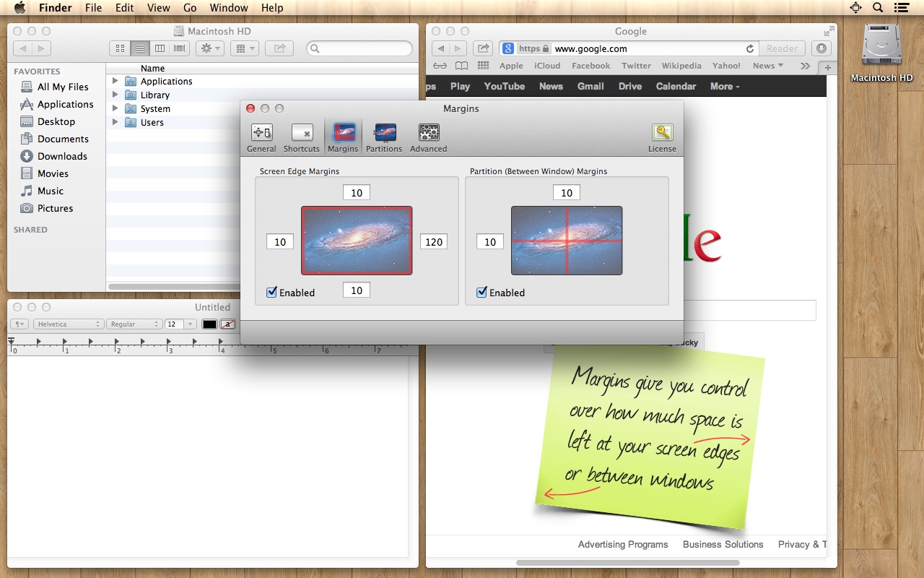
Task: Disable Screen Edge Margins Enabled checkbox
Action: click(x=272, y=293)
